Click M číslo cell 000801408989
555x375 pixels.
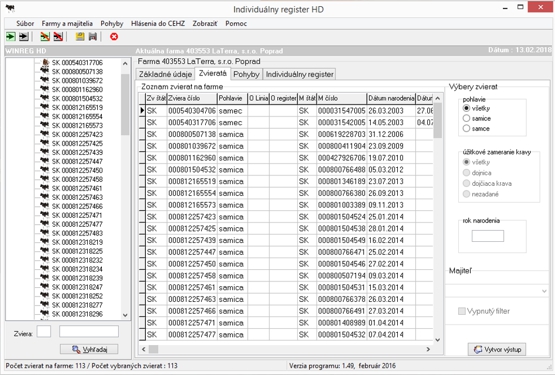coord(342,323)
